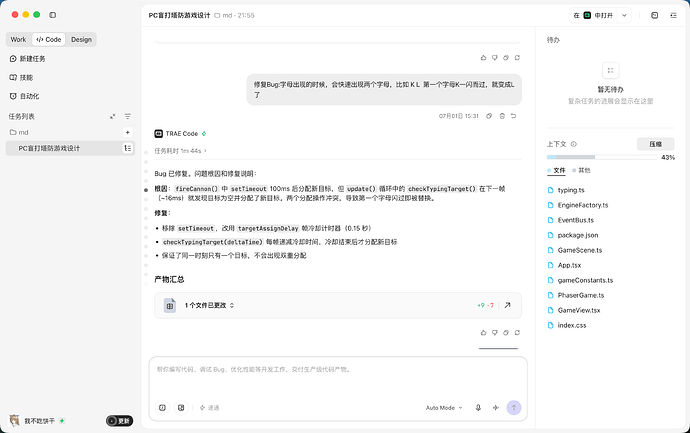Select the 文件 tab in context panel
The image size is (690, 433).
pos(556,170)
